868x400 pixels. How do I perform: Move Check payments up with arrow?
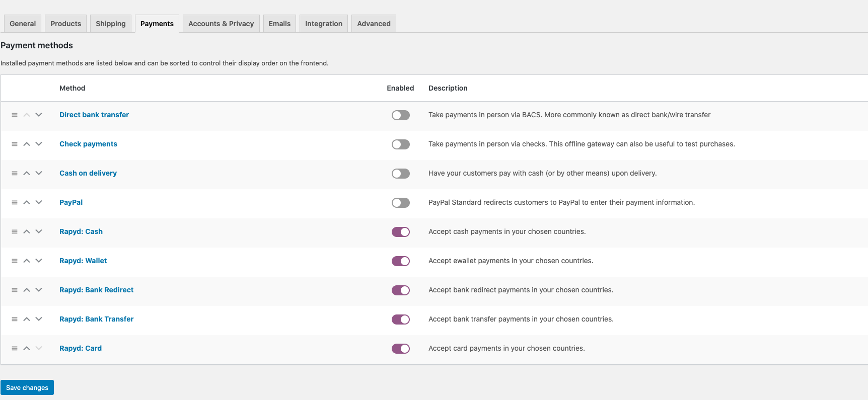[27, 144]
